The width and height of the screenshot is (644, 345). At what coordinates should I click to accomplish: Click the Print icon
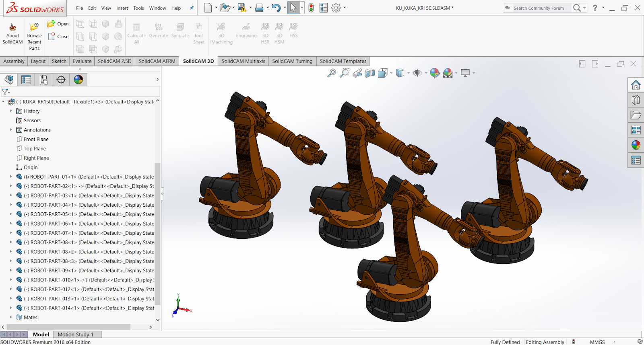pyautogui.click(x=259, y=8)
